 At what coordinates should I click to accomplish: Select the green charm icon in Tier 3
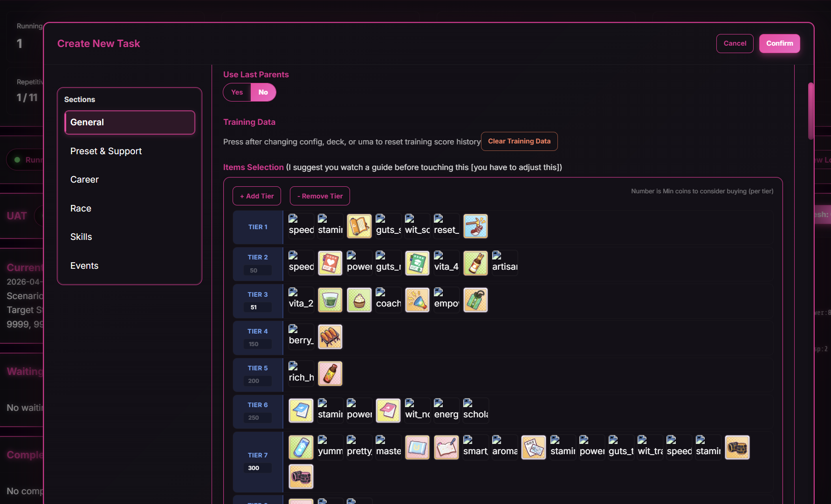coord(475,300)
